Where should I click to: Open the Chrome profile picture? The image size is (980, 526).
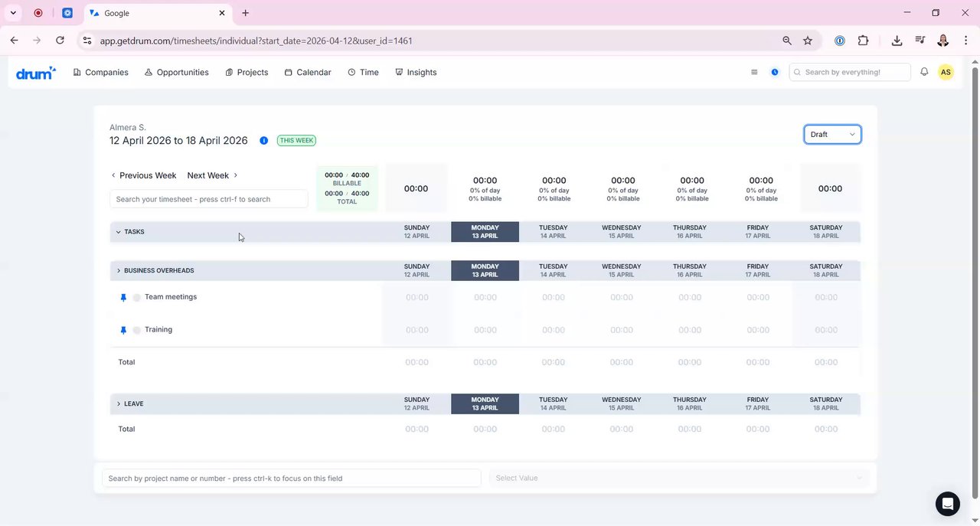[943, 41]
